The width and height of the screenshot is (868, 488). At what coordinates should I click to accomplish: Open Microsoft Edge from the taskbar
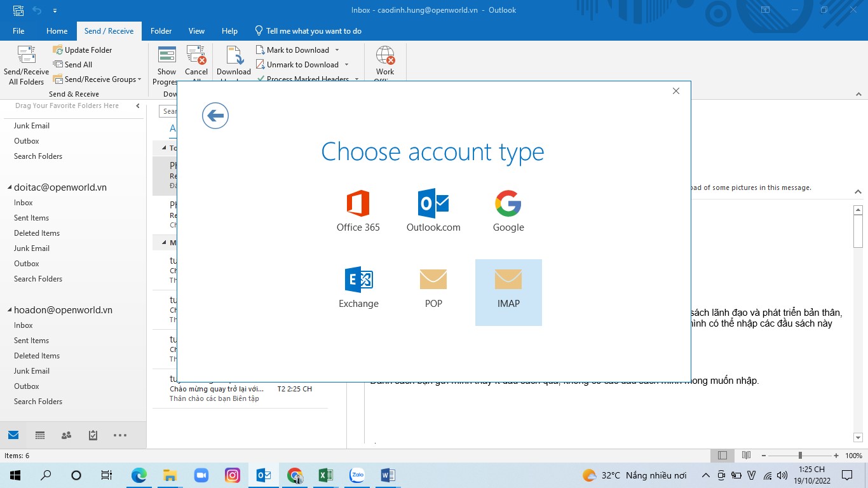[139, 475]
